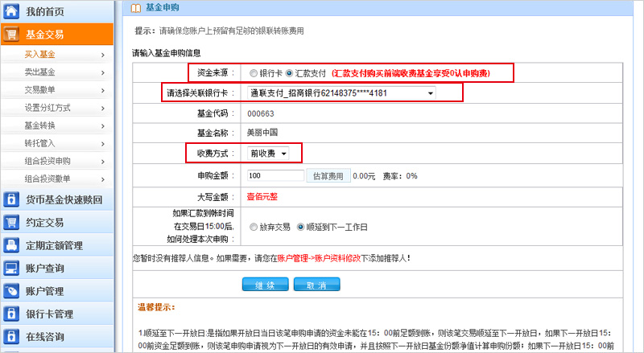Click the cart icon beside 约定交易

pos(12,223)
